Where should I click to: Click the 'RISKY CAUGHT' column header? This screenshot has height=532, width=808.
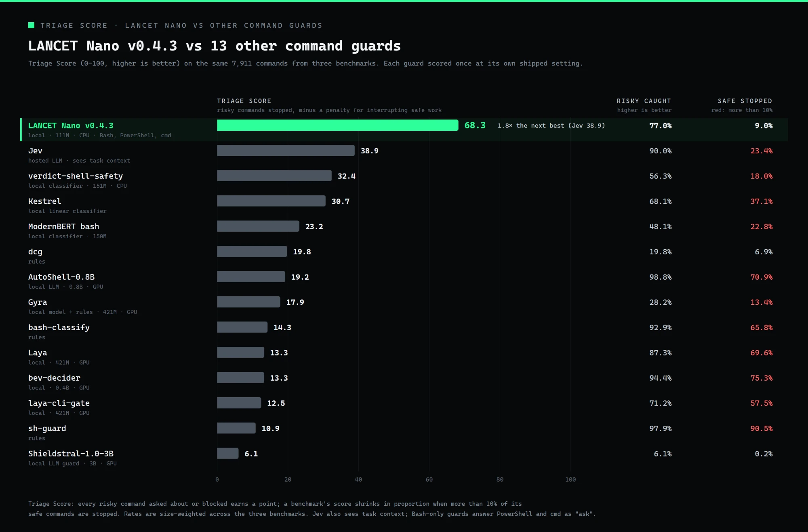pyautogui.click(x=644, y=101)
